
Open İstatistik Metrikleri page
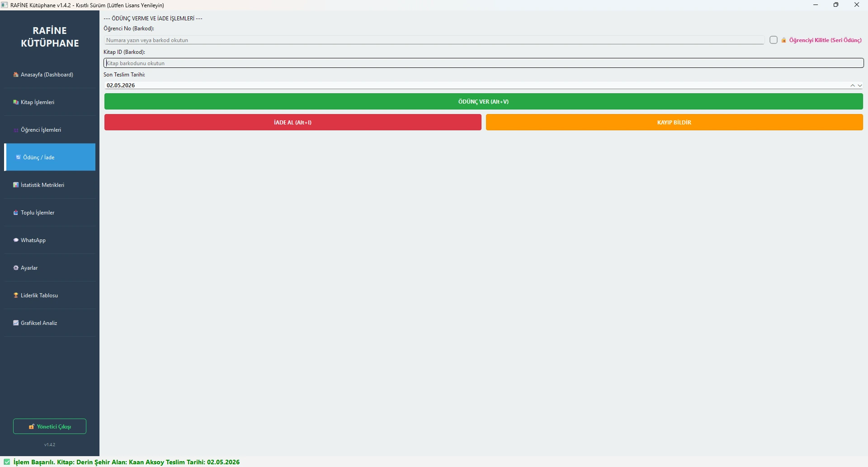[x=50, y=185]
